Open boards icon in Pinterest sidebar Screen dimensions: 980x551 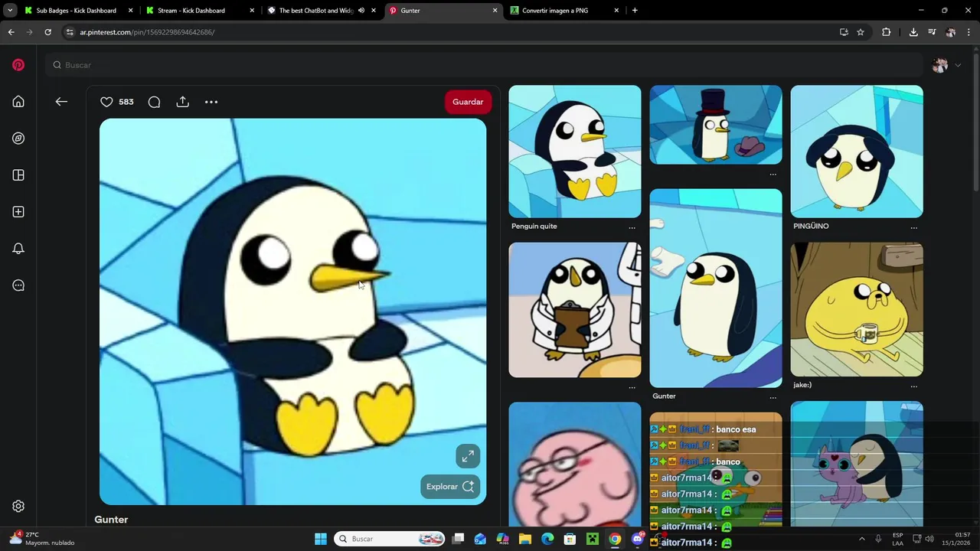(x=18, y=175)
